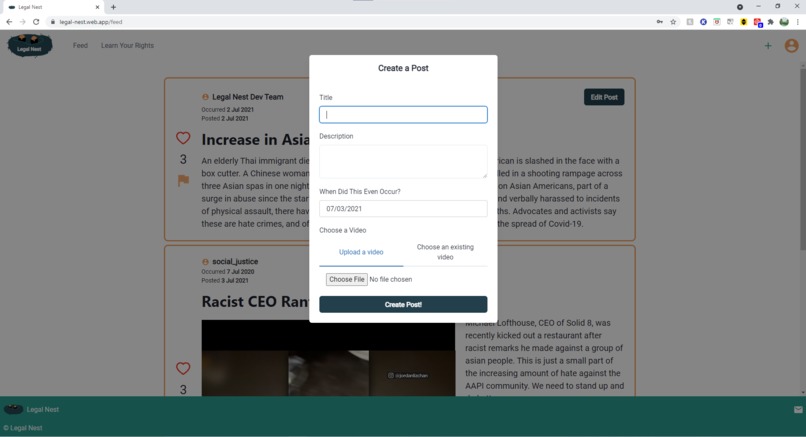Click the footer mail envelope icon

(x=798, y=410)
